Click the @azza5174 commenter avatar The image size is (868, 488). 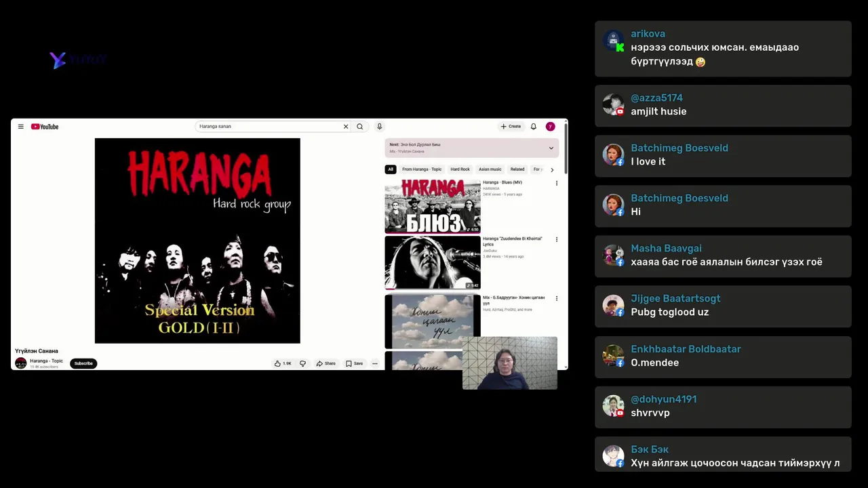613,104
